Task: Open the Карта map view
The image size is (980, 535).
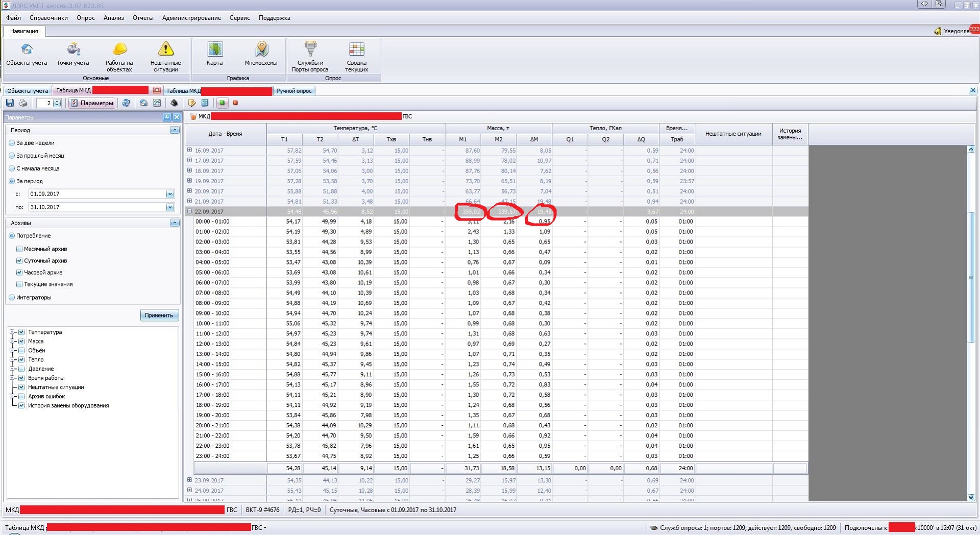Action: tap(214, 55)
